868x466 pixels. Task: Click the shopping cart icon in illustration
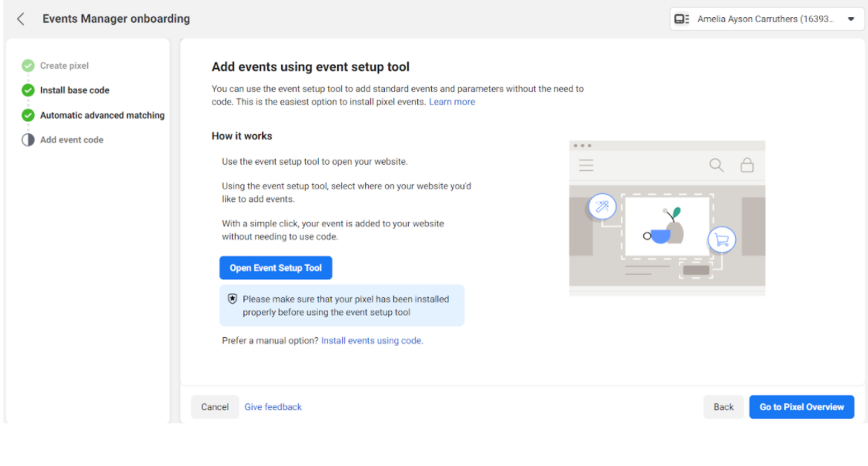coord(722,240)
